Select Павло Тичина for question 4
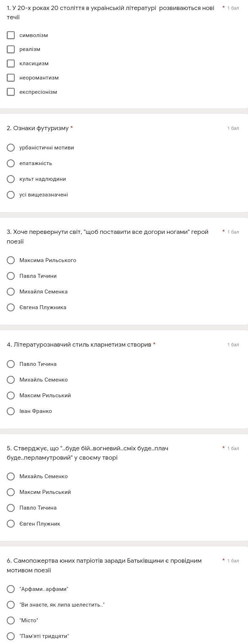 pos(11,364)
